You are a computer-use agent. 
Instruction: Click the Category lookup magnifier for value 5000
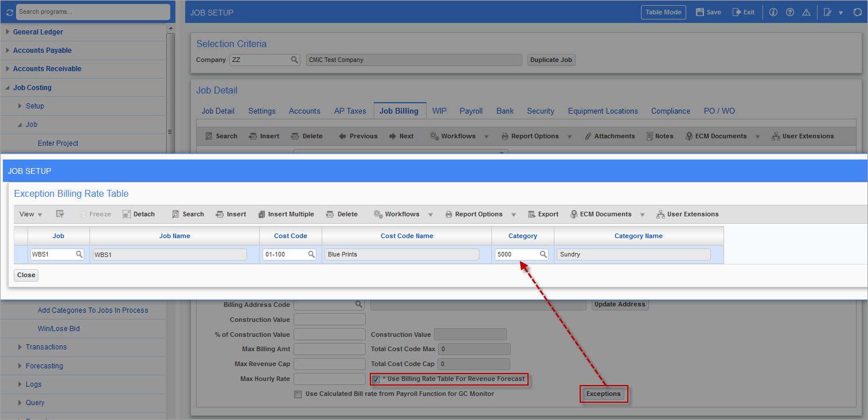(543, 254)
